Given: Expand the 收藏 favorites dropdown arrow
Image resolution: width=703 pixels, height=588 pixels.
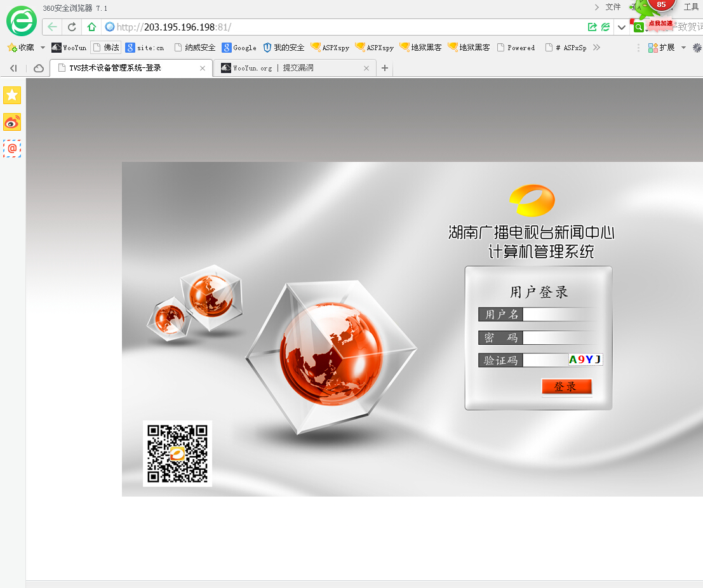Looking at the screenshot, I should [x=43, y=48].
